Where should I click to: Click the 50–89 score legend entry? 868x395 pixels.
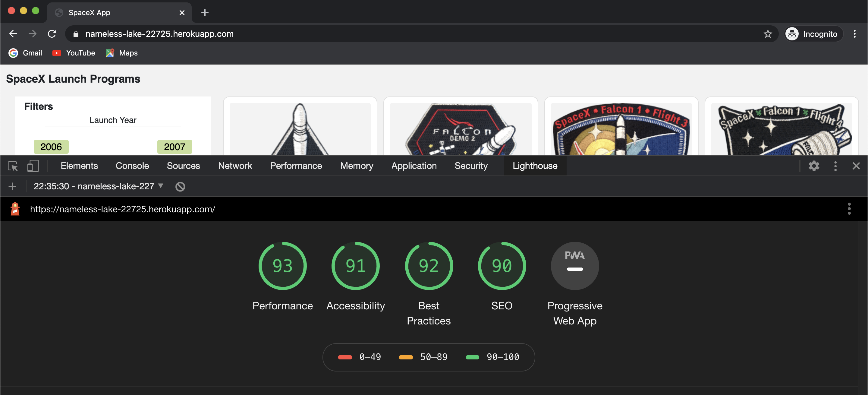(x=423, y=357)
